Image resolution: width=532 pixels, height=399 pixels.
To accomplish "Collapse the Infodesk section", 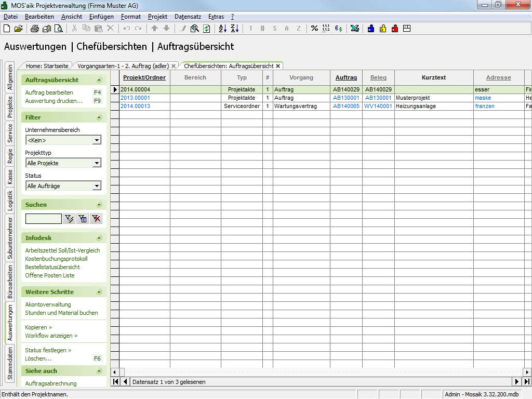I will pos(99,238).
